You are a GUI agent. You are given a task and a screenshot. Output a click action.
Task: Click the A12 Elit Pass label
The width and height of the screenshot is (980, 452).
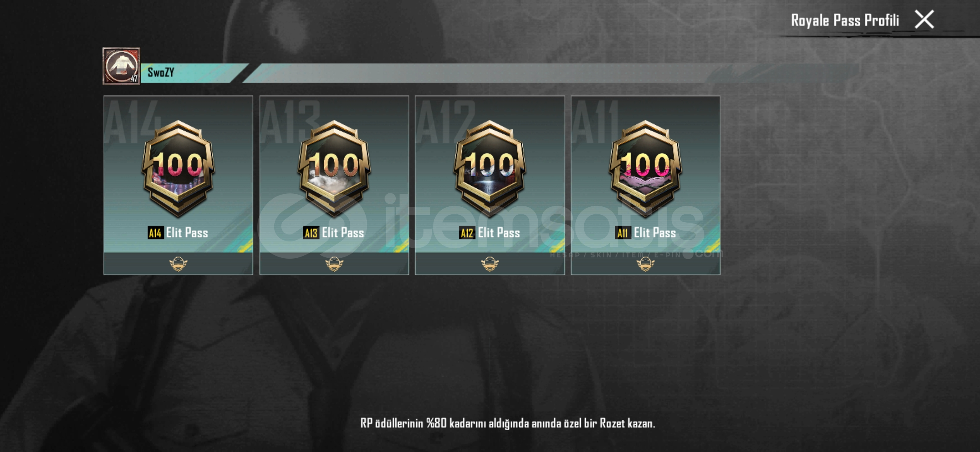pos(490,233)
